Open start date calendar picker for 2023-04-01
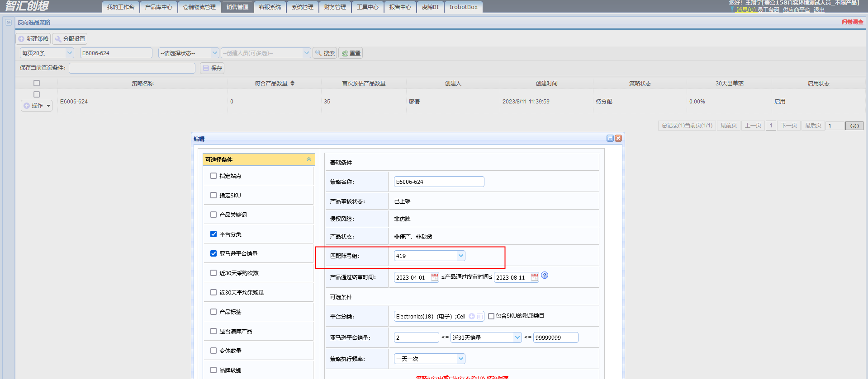Viewport: 868px width, 379px height. tap(434, 277)
